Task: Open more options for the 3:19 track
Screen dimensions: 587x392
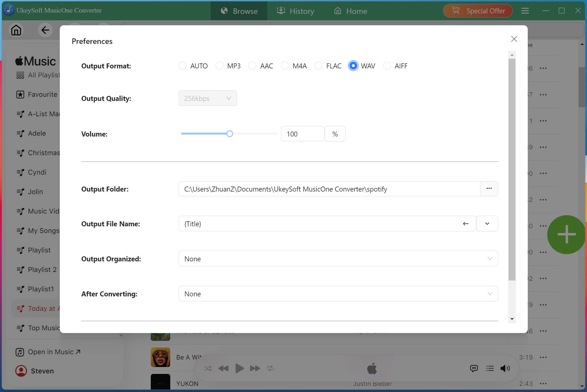Action: click(543, 357)
